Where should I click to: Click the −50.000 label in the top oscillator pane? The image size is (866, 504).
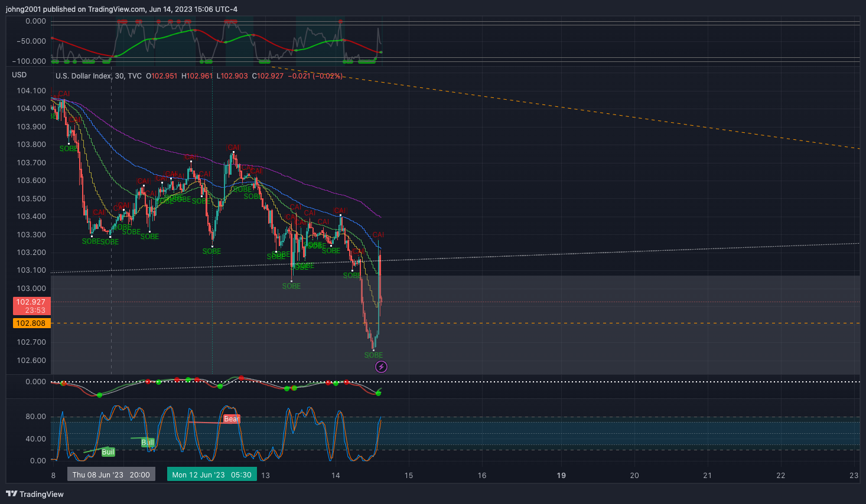(x=31, y=41)
